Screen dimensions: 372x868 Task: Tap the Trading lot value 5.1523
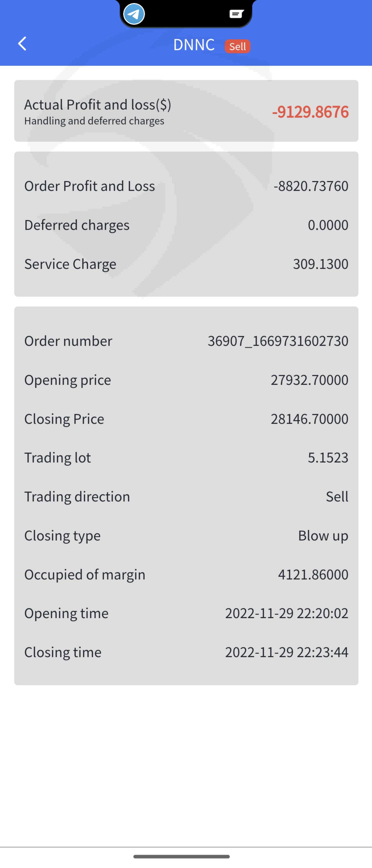coord(328,458)
